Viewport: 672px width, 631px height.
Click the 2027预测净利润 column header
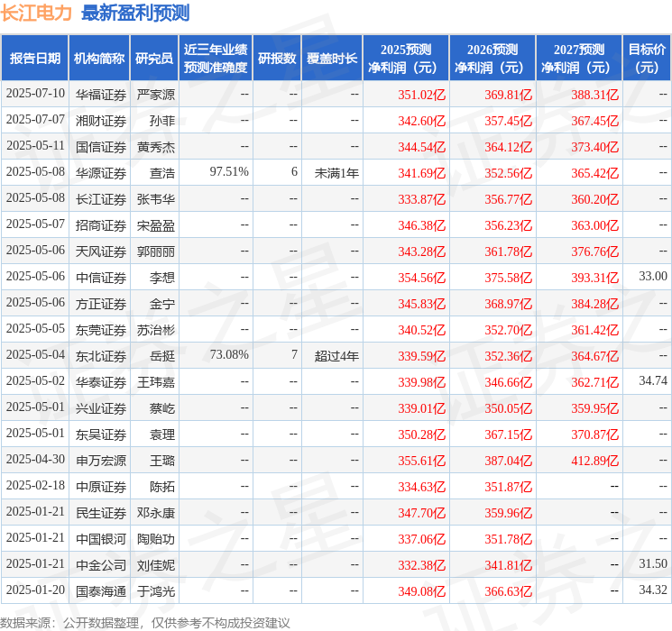point(579,59)
